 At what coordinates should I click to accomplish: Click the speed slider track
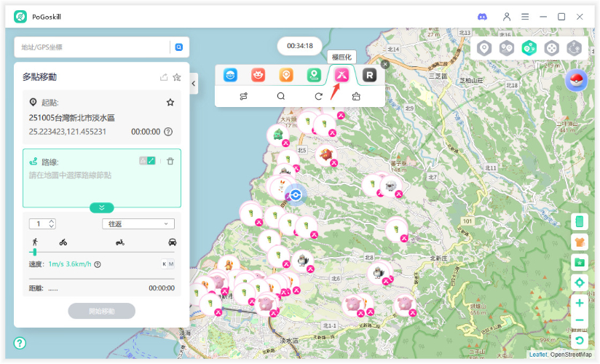coord(102,252)
